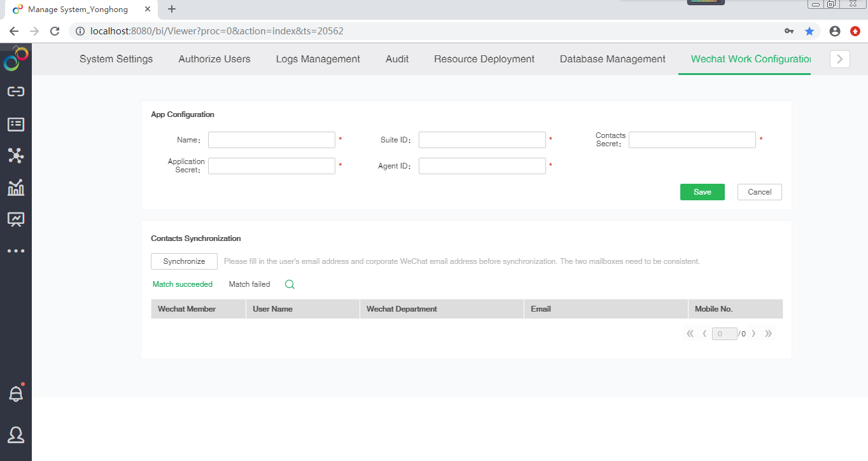868x461 pixels.
Task: Switch to Logs Management tab
Action: 318,59
